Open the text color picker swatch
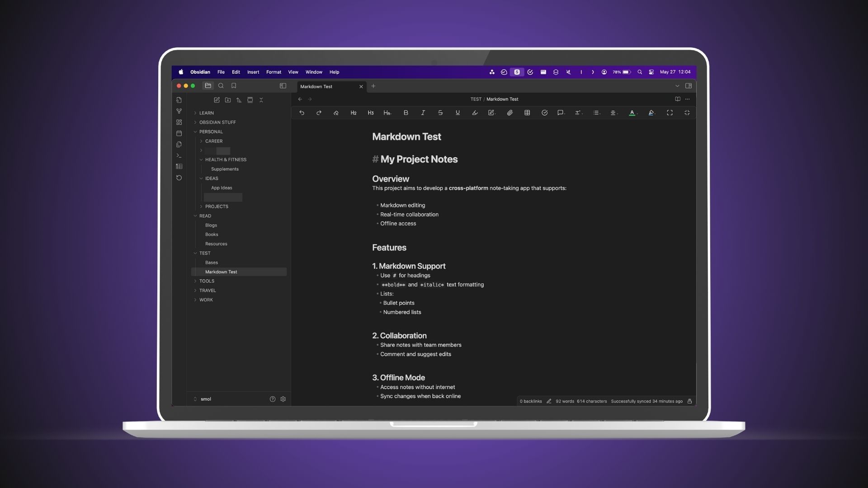 click(632, 113)
